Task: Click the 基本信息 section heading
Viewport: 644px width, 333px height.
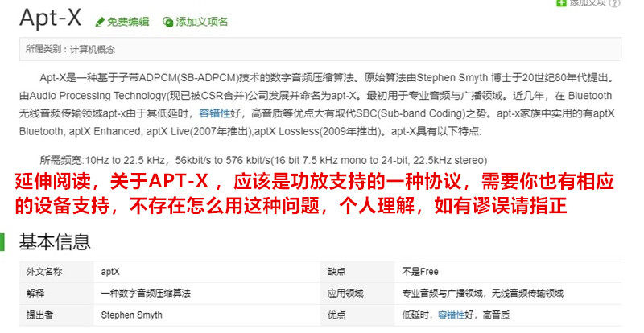Action: [x=55, y=242]
